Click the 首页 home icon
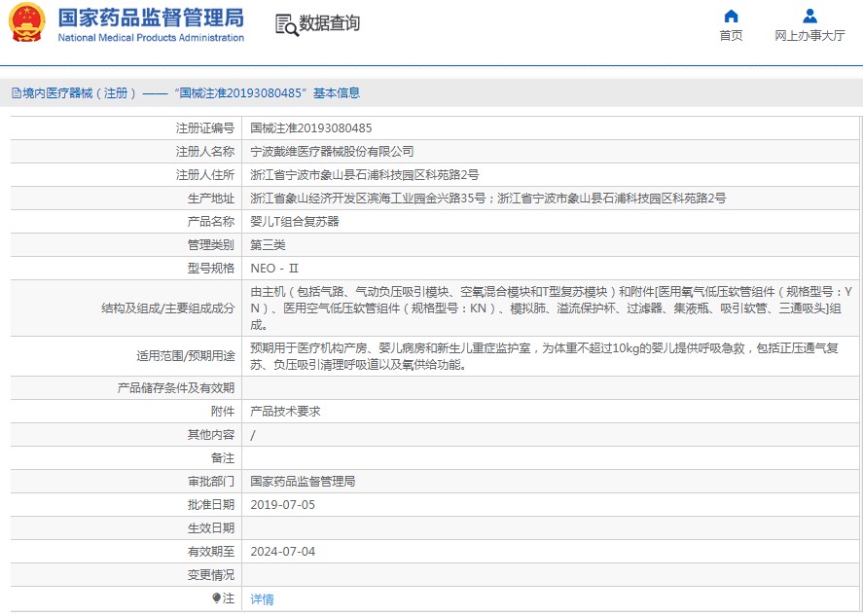863x616 pixels. pos(731,16)
